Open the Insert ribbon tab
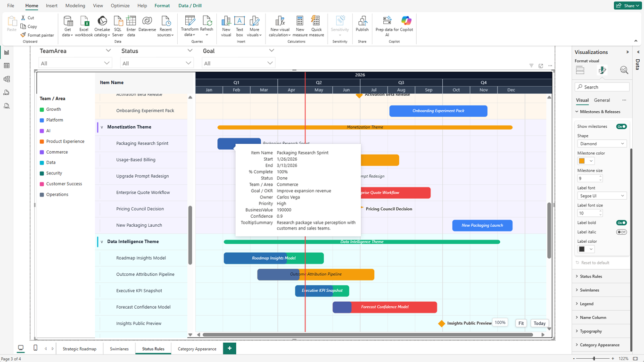 (52, 6)
